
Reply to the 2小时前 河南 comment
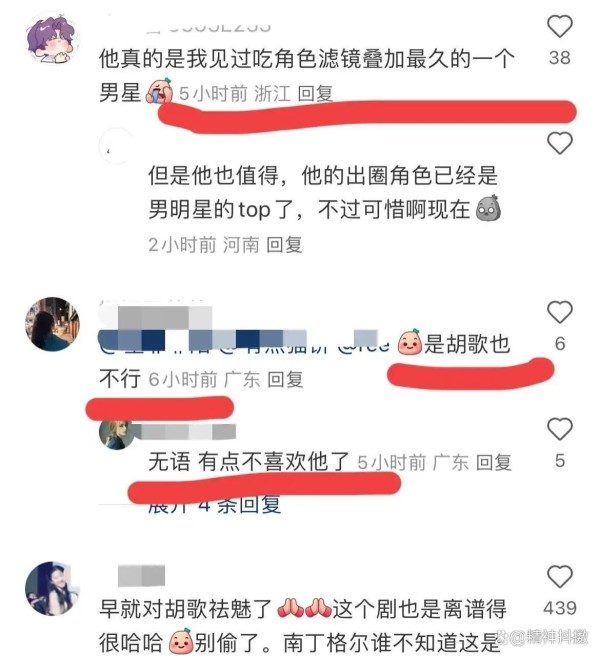click(x=284, y=245)
